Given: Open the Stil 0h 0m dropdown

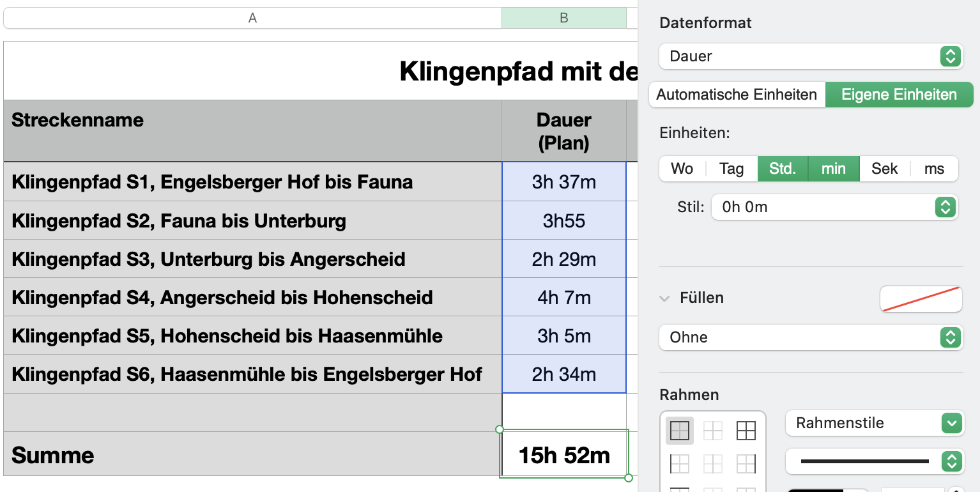Looking at the screenshot, I should [x=834, y=207].
